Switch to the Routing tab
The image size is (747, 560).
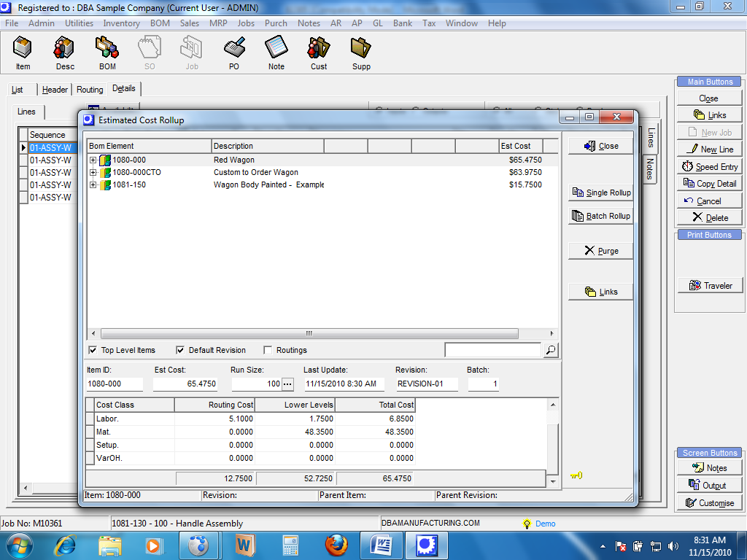[x=90, y=90]
